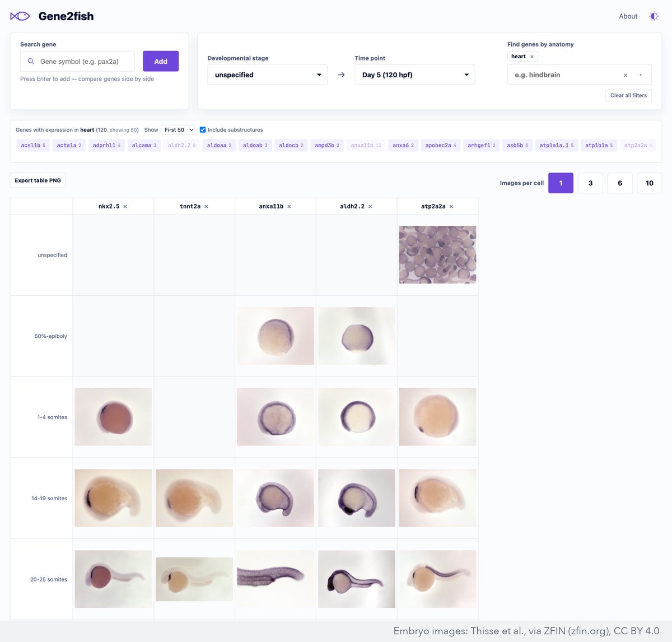
Task: Select the adprhl1 gene chip
Action: [106, 146]
